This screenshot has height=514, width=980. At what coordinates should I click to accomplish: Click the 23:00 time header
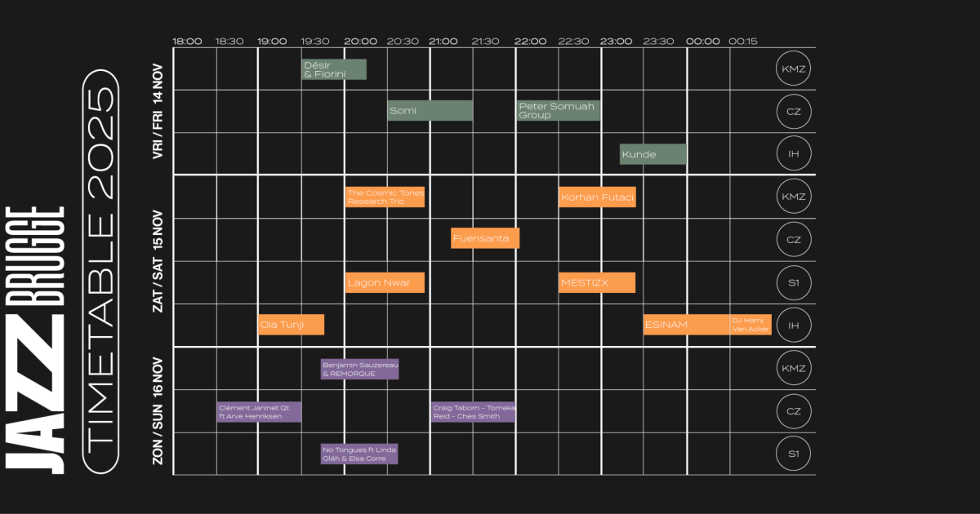616,41
